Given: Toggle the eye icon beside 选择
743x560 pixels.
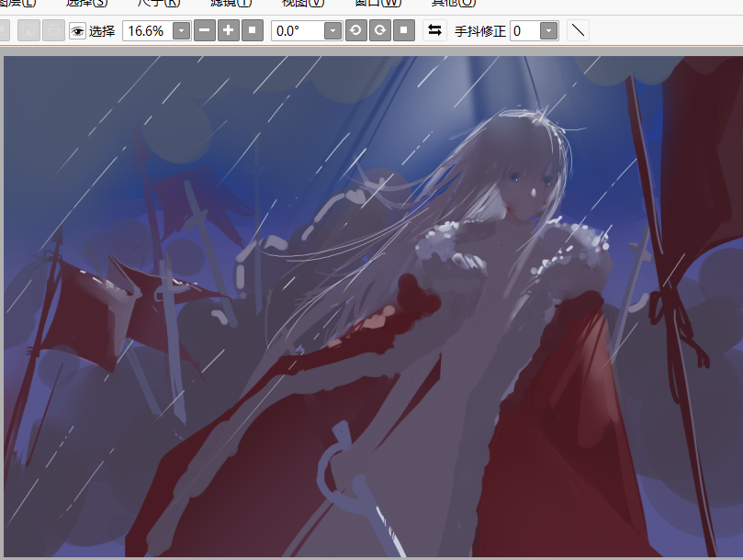Looking at the screenshot, I should coord(77,31).
